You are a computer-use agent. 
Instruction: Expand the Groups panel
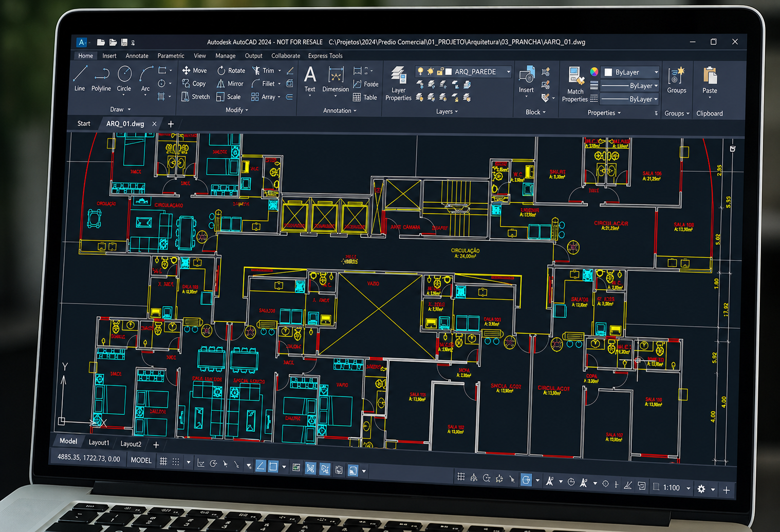pyautogui.click(x=677, y=113)
